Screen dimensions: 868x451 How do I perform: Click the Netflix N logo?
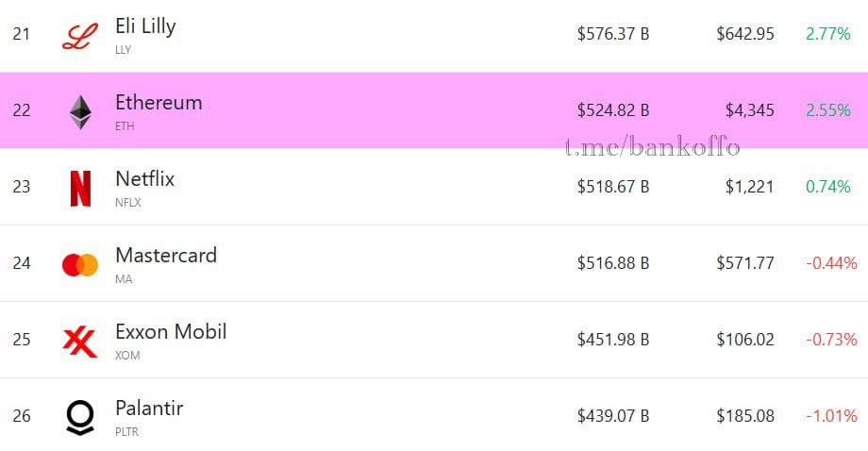(80, 189)
